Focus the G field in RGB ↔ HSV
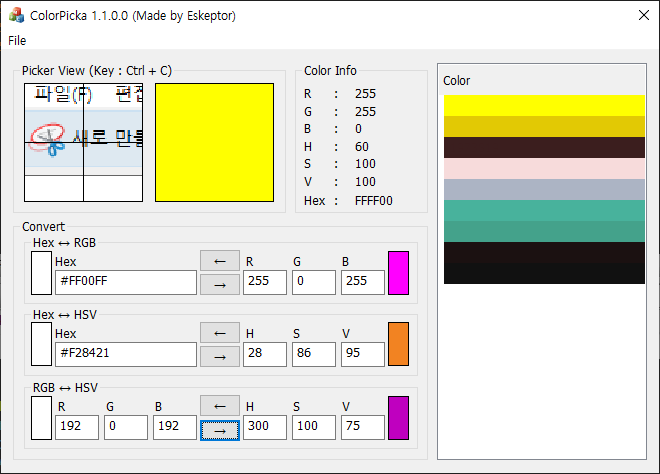 tap(126, 427)
